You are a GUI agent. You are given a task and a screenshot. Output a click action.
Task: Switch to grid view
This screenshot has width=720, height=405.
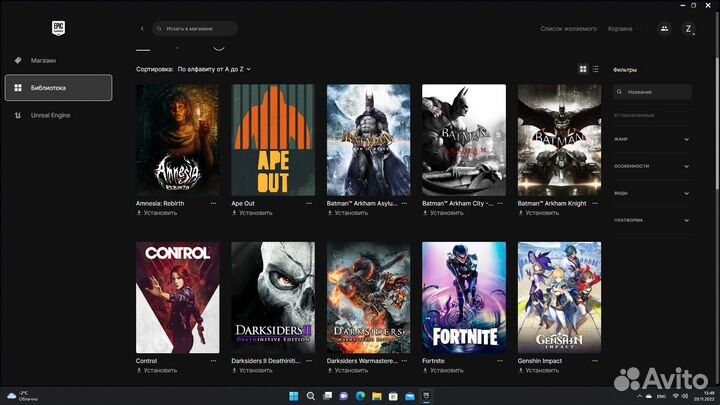point(583,69)
